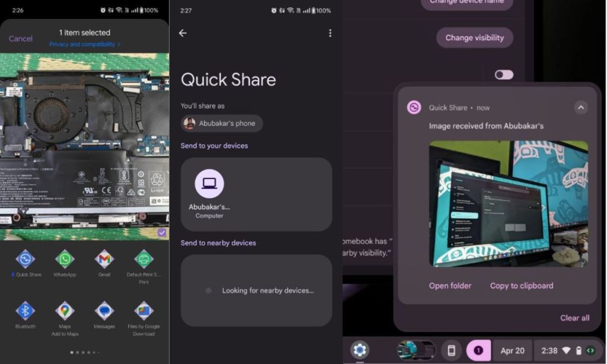Viewport: 607px width, 364px height.
Task: Click the battery icon on shelf
Action: (x=579, y=351)
